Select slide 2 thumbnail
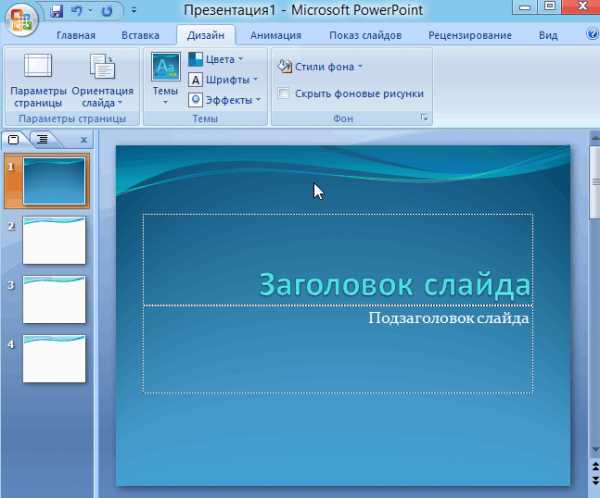600x498 pixels. click(54, 240)
